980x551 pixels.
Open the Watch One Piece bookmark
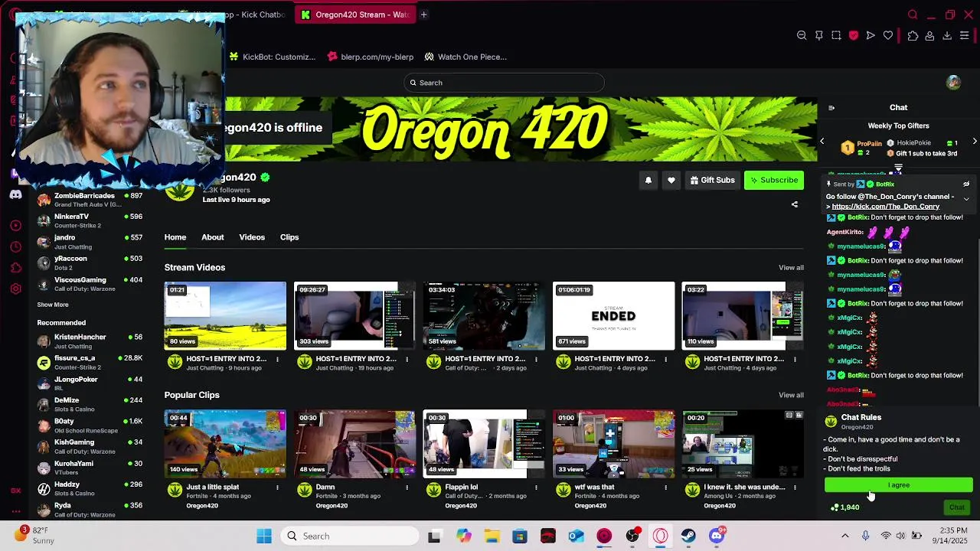(465, 57)
